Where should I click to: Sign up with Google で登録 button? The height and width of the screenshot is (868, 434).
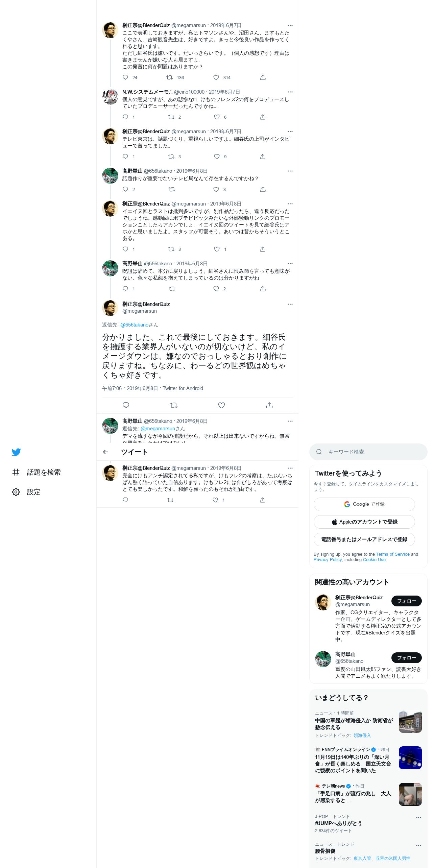364,504
